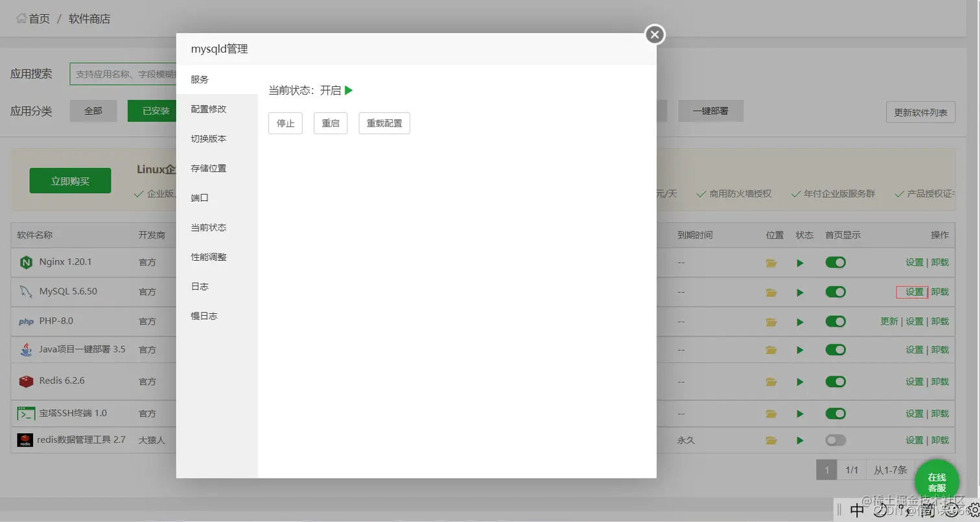Click 卸载 for MySQL 5.6.50
This screenshot has width=980, height=522.
pos(940,292)
